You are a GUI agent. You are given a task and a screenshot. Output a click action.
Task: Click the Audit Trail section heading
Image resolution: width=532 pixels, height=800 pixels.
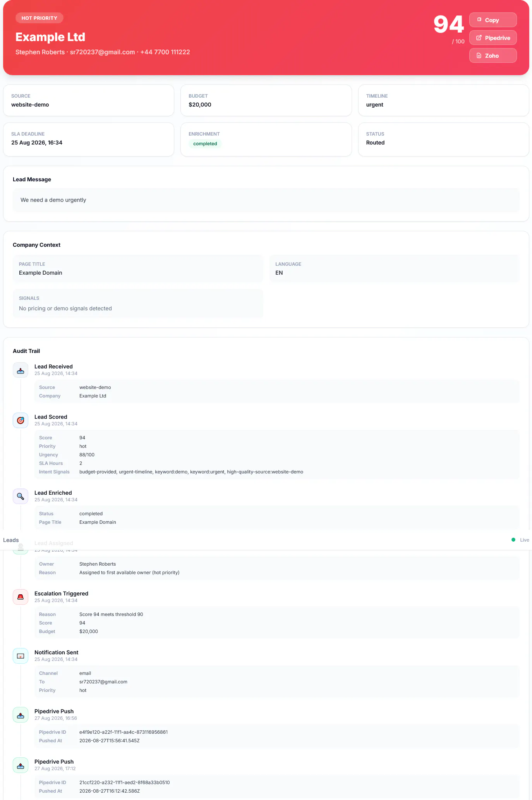click(26, 351)
